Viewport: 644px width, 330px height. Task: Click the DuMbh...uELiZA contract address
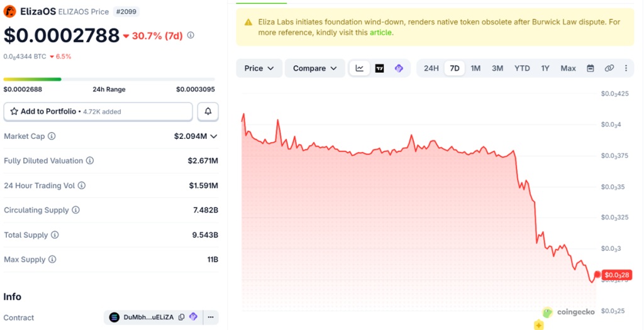point(148,317)
